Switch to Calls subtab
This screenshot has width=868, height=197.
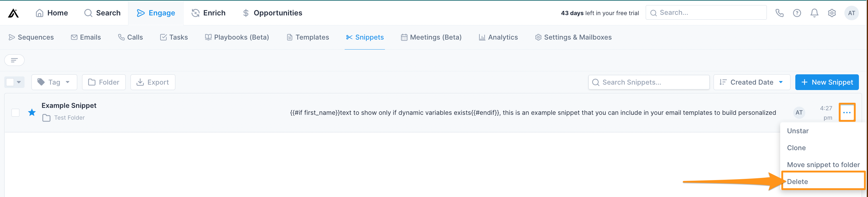pyautogui.click(x=131, y=37)
